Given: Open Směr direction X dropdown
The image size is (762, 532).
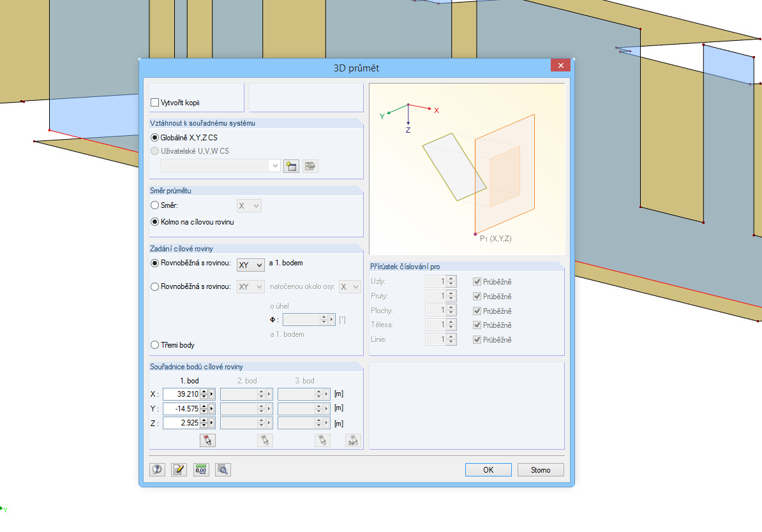Looking at the screenshot, I should [250, 206].
